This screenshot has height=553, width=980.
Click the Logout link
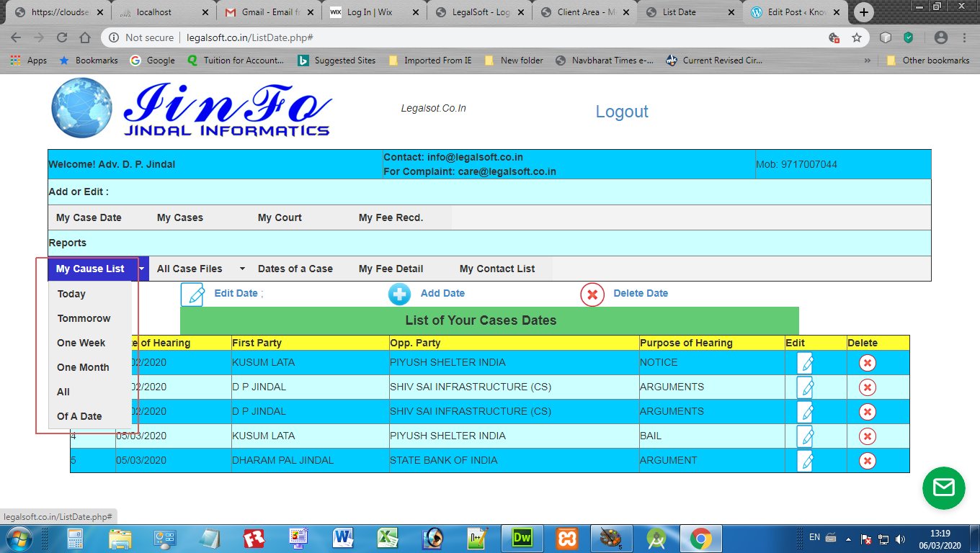(621, 112)
